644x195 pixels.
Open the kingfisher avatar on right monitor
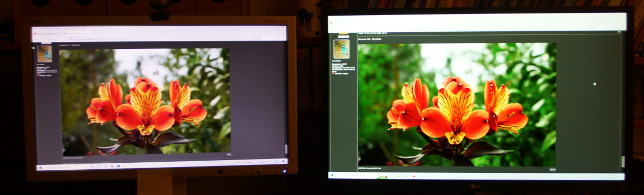341,49
